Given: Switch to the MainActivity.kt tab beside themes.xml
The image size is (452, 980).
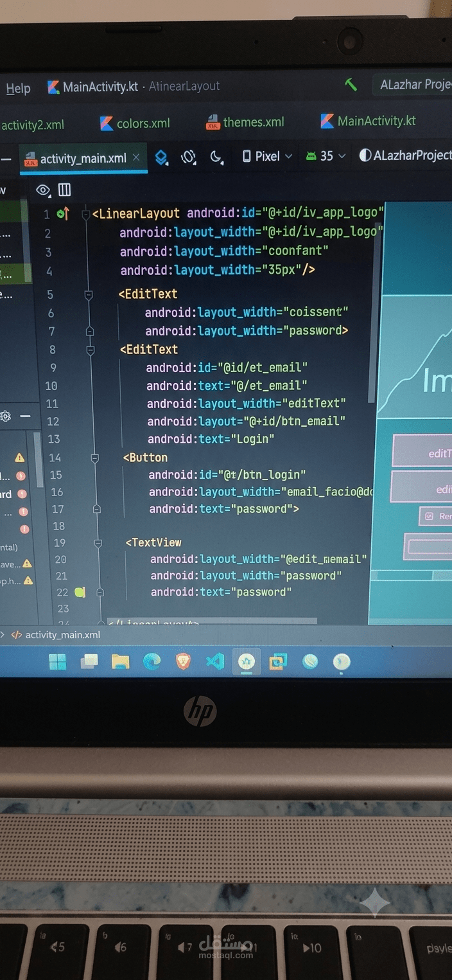Looking at the screenshot, I should 368,121.
